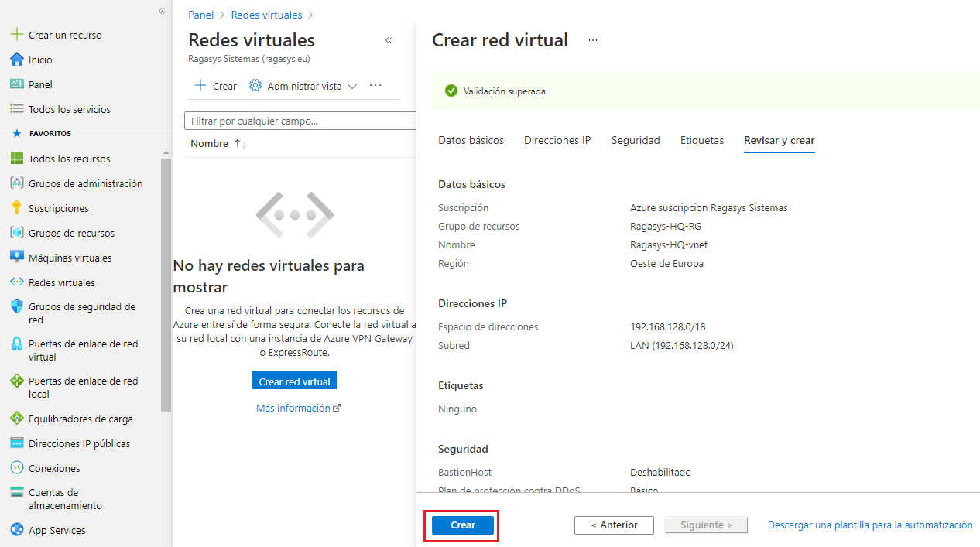Viewport: 980px width, 547px height.
Task: Switch to the Seguridad tab
Action: 636,140
